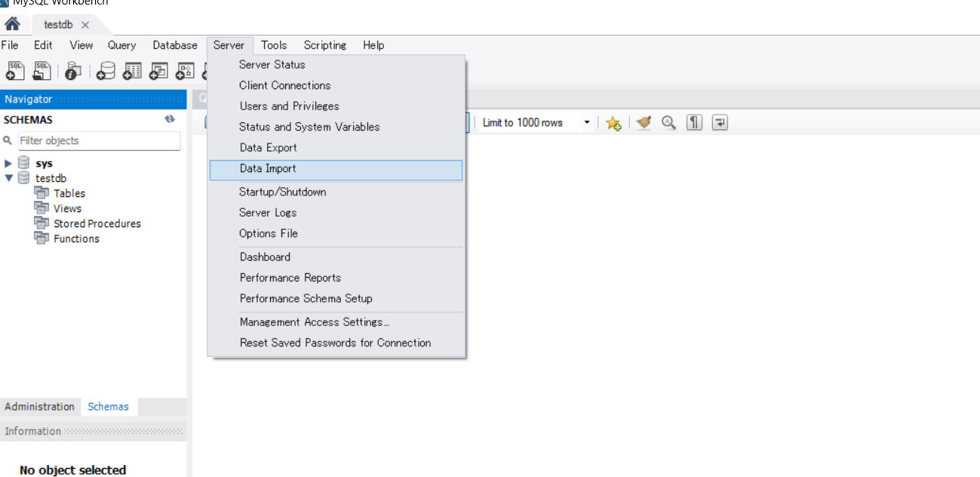This screenshot has width=980, height=477.
Task: Open the Scripting menu
Action: pyautogui.click(x=325, y=45)
